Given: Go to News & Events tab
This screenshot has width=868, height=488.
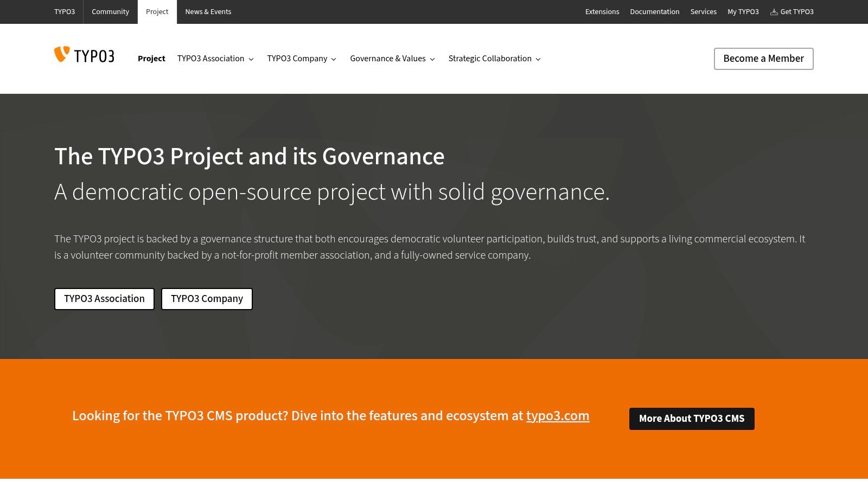Looking at the screenshot, I should [x=208, y=12].
